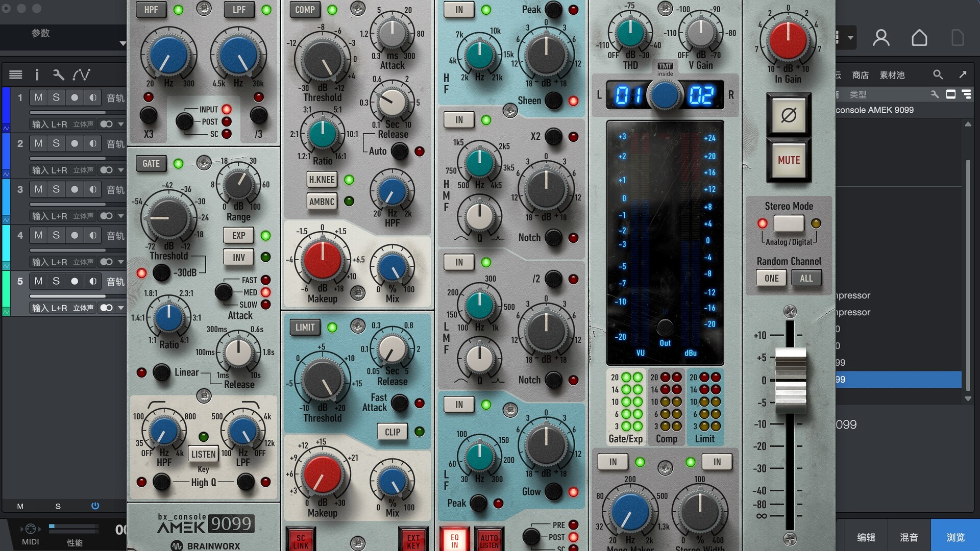
Task: Open the track info 'i' icon
Action: tap(37, 75)
